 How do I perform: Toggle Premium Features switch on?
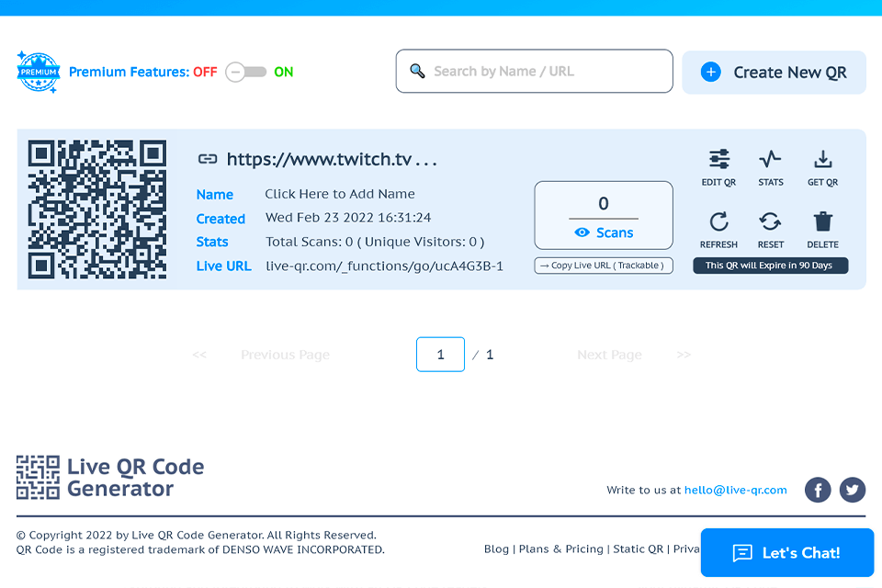pos(246,72)
